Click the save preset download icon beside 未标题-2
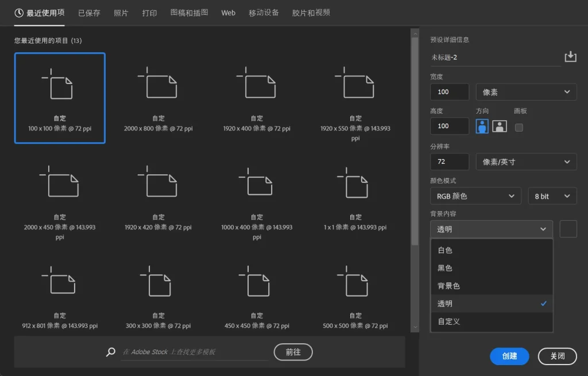The image size is (588, 376). pos(570,56)
